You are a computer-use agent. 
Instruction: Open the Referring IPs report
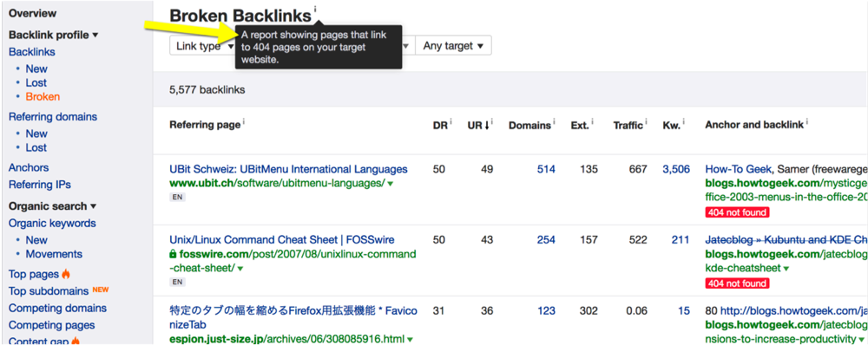click(x=40, y=185)
